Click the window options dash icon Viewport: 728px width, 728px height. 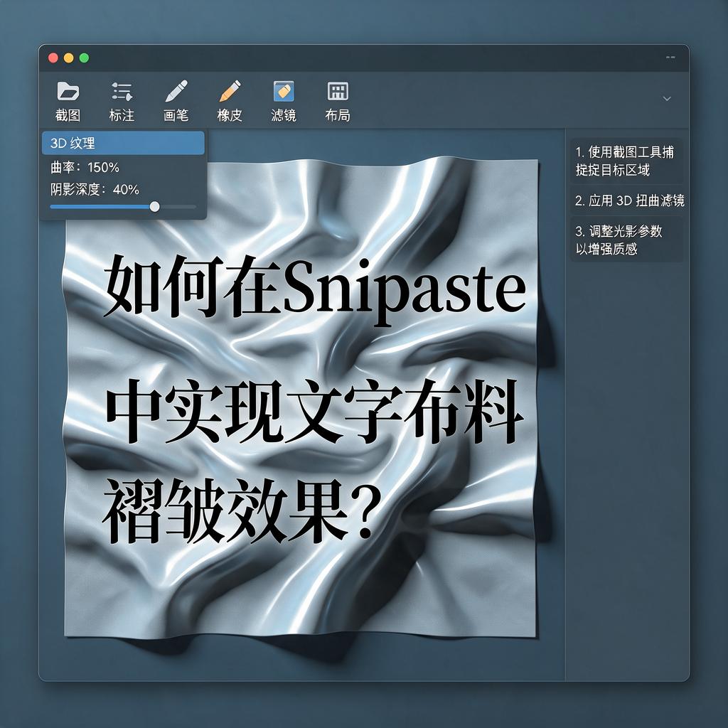pos(670,58)
